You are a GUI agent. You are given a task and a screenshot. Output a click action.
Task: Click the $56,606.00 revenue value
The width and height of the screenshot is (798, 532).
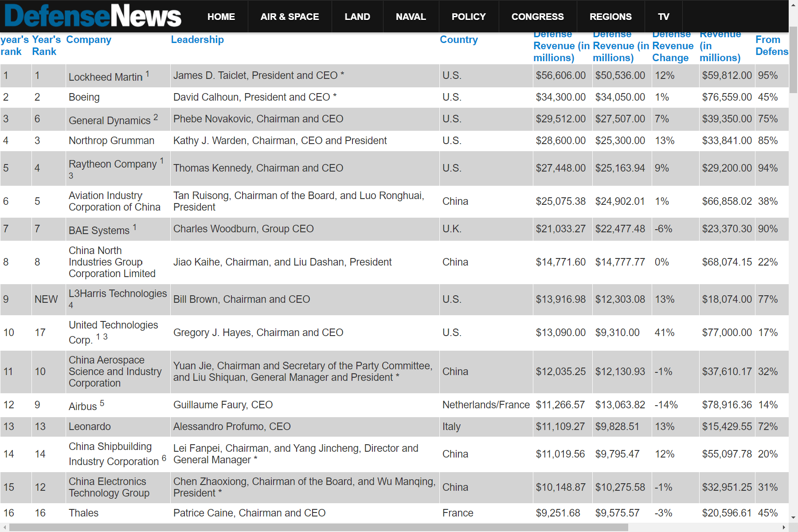tap(560, 75)
